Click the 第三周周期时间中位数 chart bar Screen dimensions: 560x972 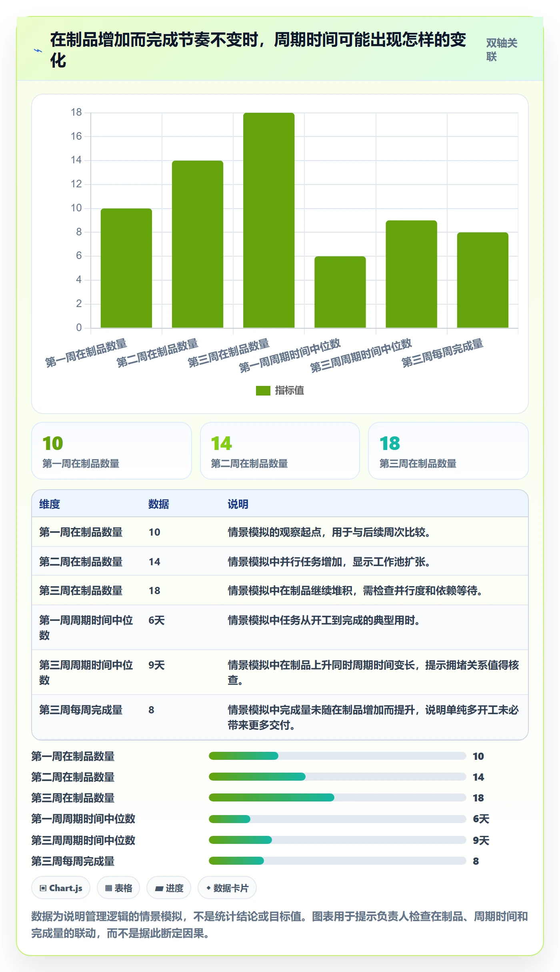click(x=411, y=274)
